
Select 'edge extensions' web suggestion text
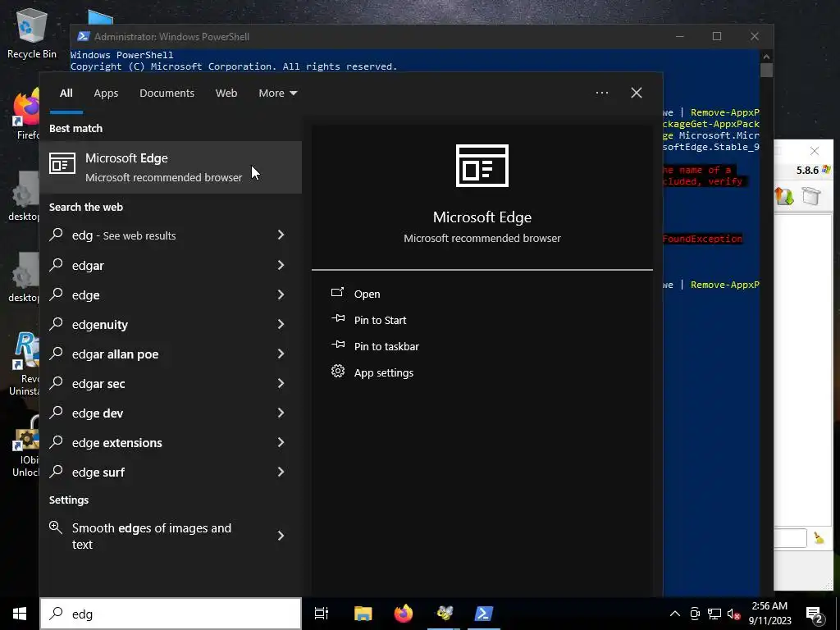click(116, 442)
